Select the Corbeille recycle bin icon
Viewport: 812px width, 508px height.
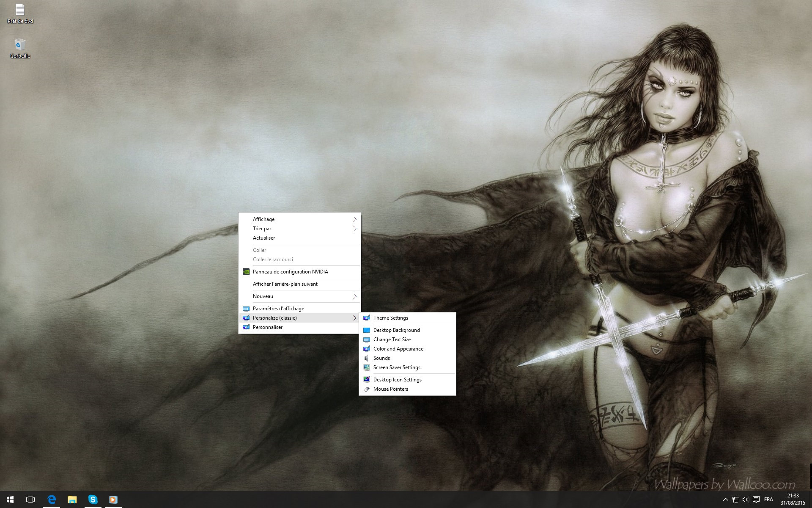(x=20, y=48)
